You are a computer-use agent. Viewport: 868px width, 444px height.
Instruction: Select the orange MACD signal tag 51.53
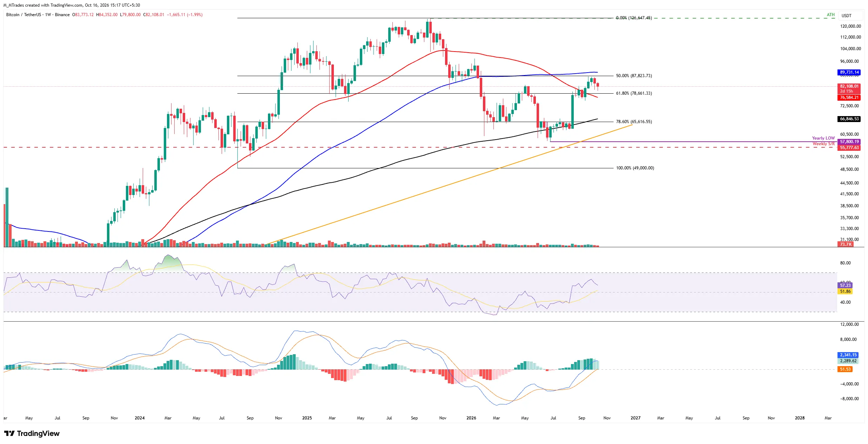tap(845, 369)
